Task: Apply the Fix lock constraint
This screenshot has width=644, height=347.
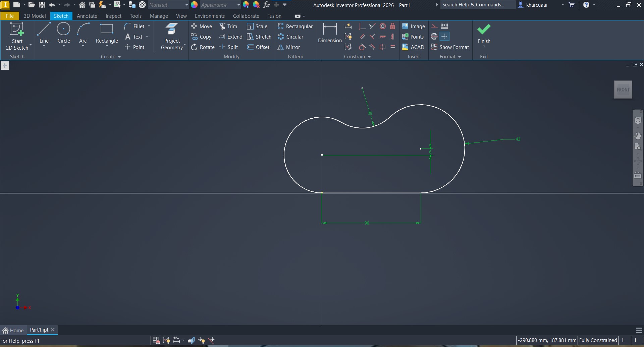Action: (x=392, y=26)
